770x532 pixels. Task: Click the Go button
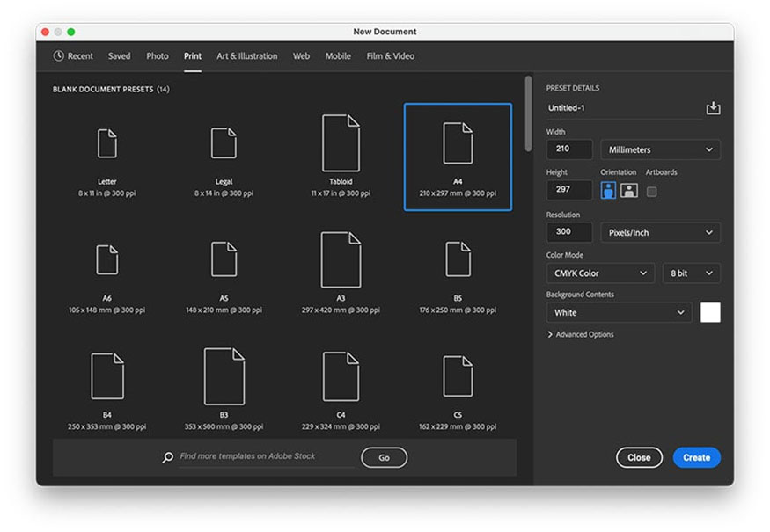pos(384,457)
